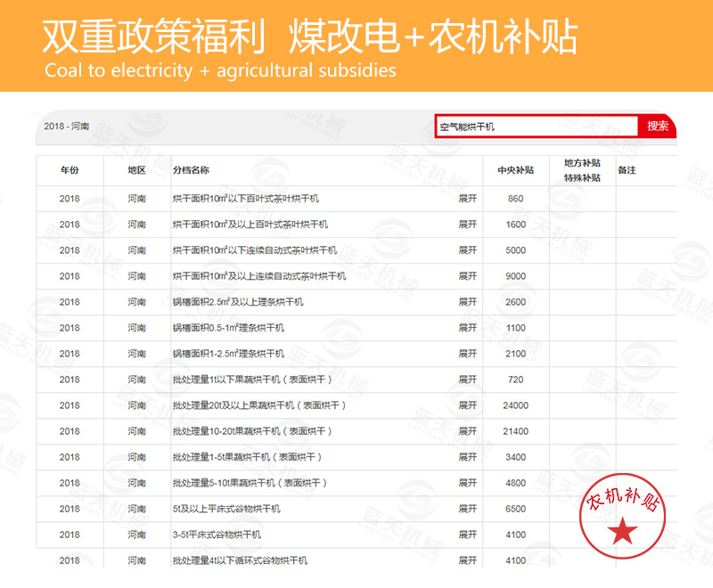Expand 锅槽面积2.5㎡及以上理条烘干机 row
Image resolution: width=713 pixels, height=588 pixels.
(x=468, y=302)
